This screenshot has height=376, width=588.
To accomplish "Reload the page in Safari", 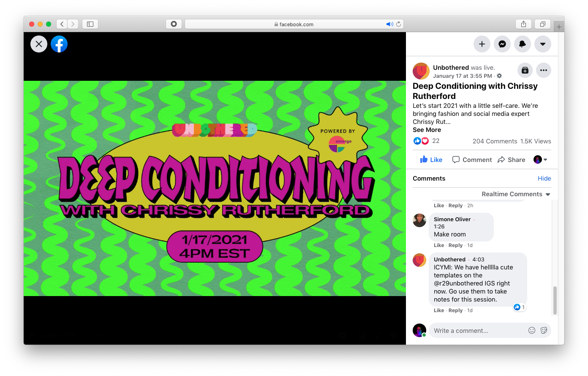I will point(398,24).
